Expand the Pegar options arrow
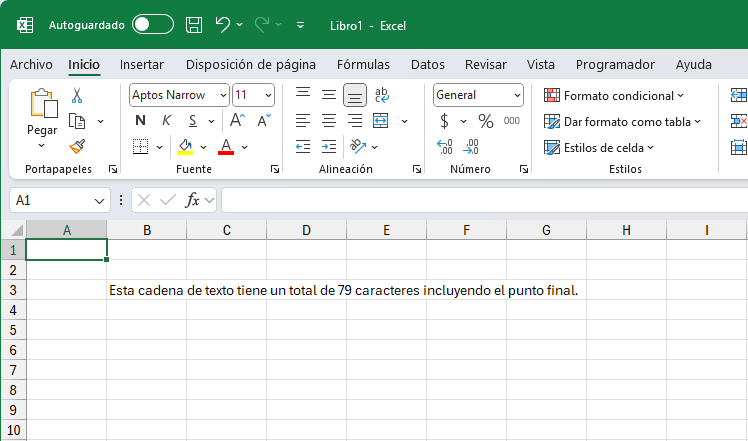The width and height of the screenshot is (748, 441). (x=42, y=145)
